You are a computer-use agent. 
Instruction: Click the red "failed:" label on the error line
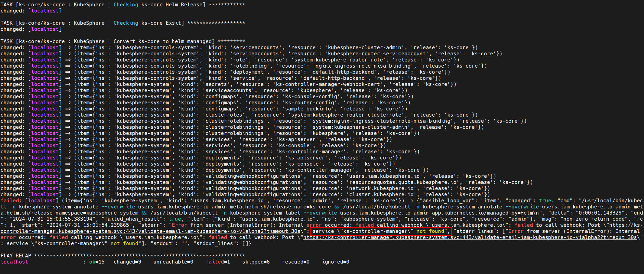tap(10, 201)
